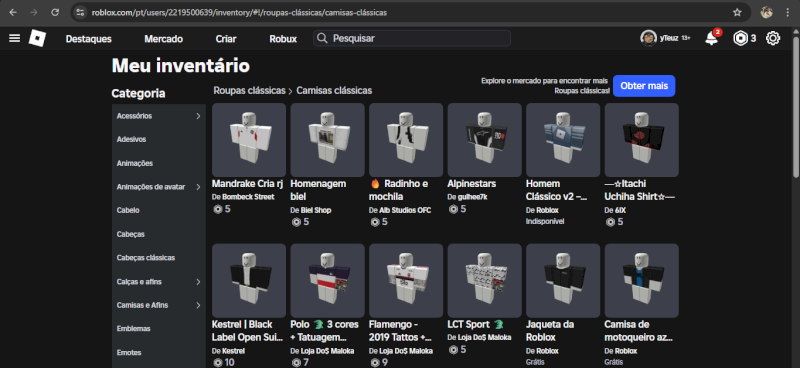This screenshot has width=800, height=368.
Task: Expand the Acessórios category
Action: coord(159,116)
